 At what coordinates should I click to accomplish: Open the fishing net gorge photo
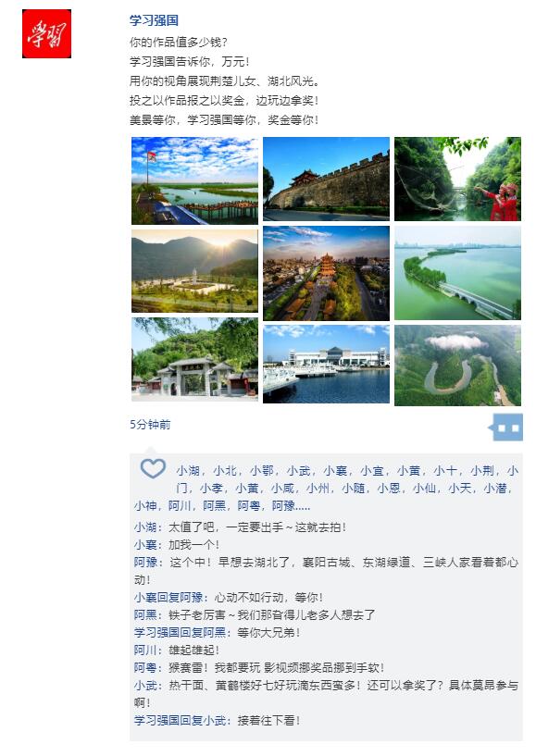(x=457, y=179)
